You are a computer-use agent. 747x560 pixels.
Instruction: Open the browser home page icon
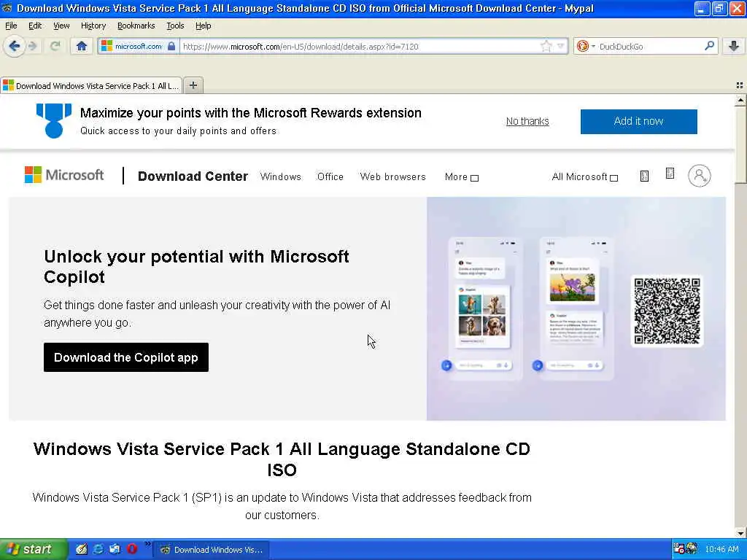point(82,46)
